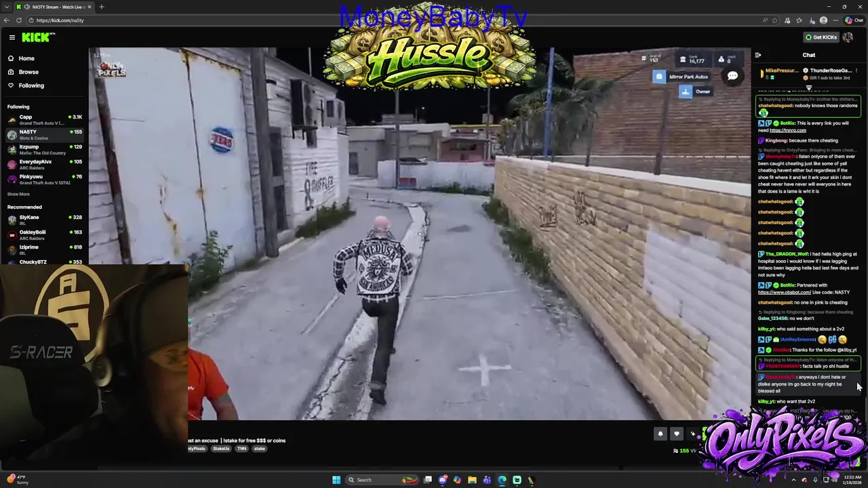Image resolution: width=868 pixels, height=488 pixels.
Task: Add page to favorites star icon
Action: tap(775, 20)
